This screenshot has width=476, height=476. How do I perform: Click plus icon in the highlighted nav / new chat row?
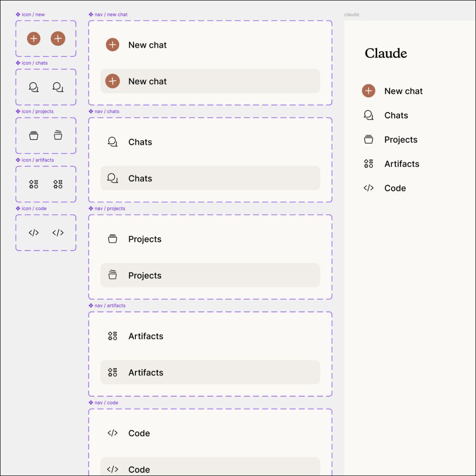click(x=113, y=81)
